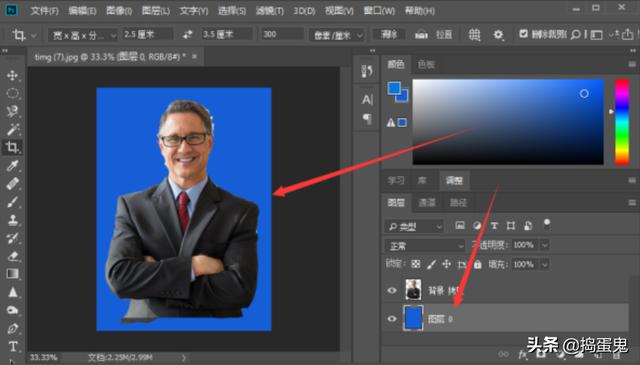Viewport: 640px width, 365px height.
Task: Click the foreground blue color swatch
Action: tap(394, 88)
